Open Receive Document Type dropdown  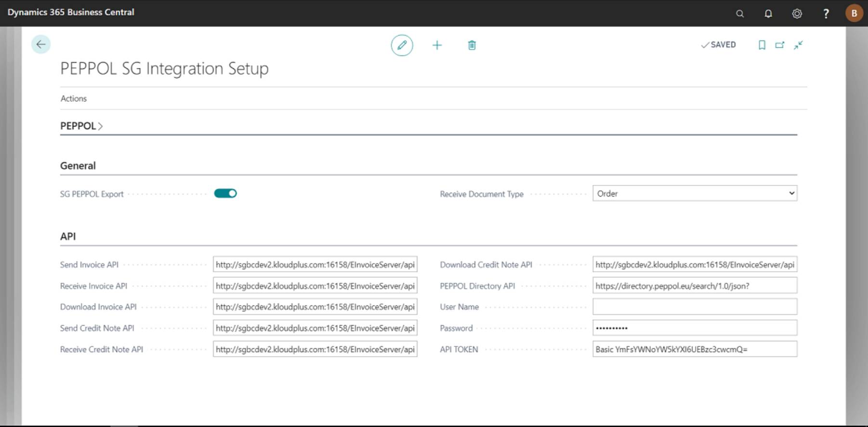[x=695, y=193]
